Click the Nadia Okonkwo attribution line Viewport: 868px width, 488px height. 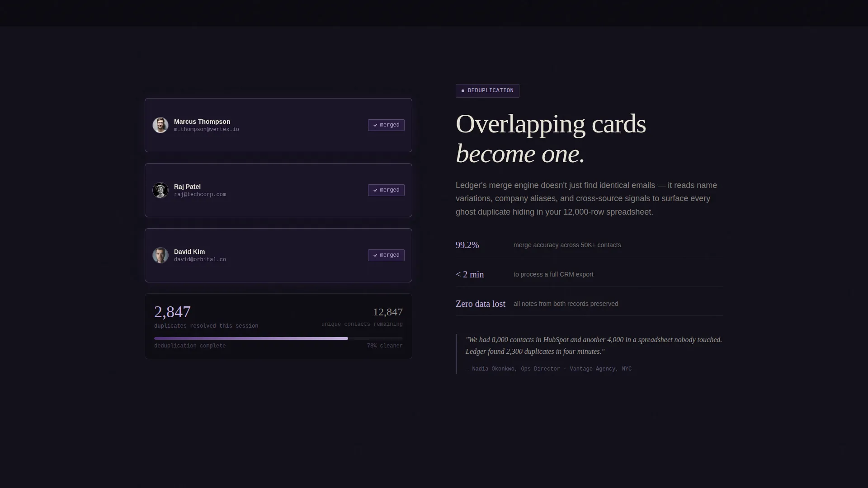(x=548, y=369)
